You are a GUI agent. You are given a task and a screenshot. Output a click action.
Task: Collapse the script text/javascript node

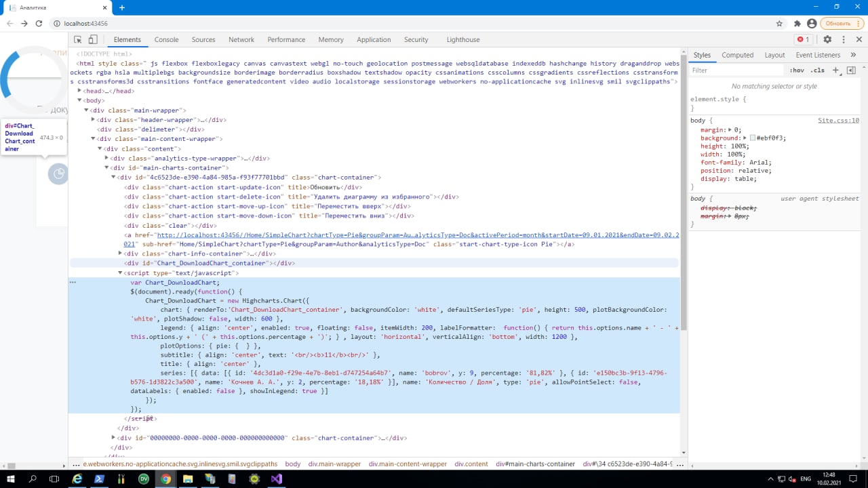point(121,272)
